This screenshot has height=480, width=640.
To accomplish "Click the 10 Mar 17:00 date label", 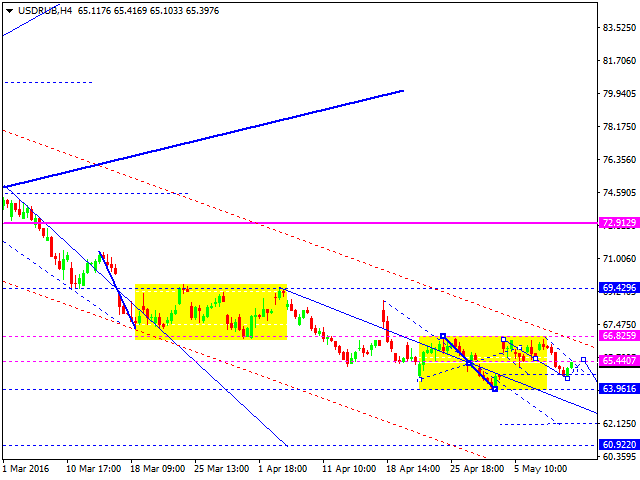I will pyautogui.click(x=93, y=469).
